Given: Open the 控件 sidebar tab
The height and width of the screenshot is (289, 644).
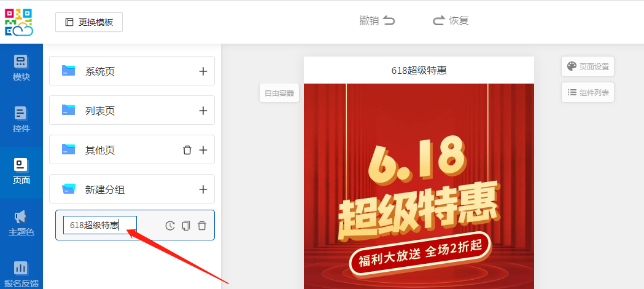Looking at the screenshot, I should coord(21,120).
